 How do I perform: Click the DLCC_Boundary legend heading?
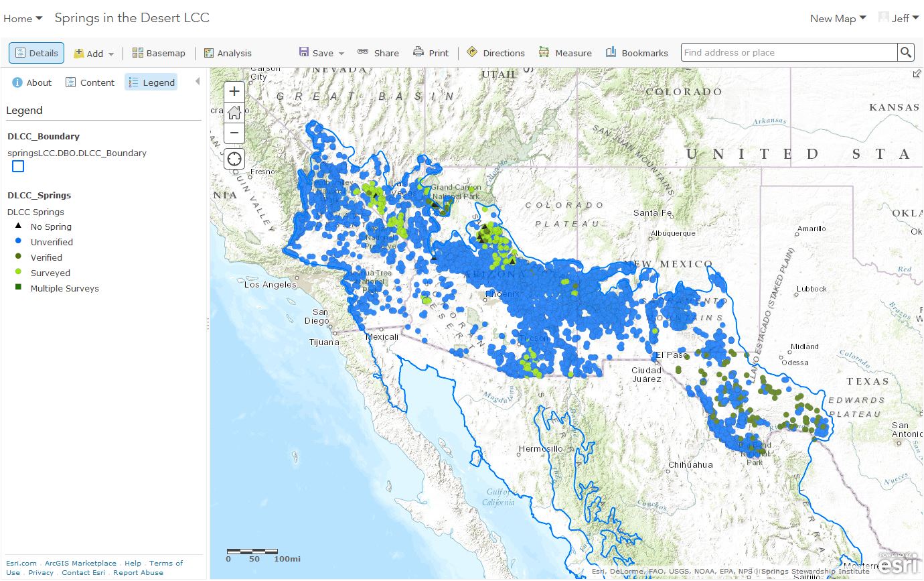coord(44,137)
